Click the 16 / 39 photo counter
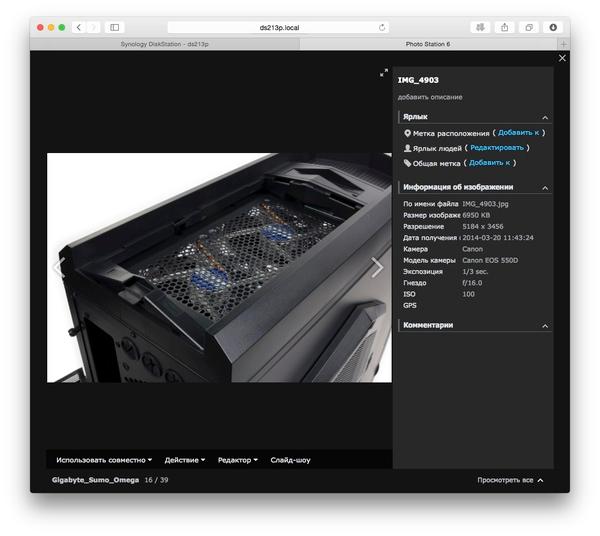Screen dimensions: 600x536 156,480
